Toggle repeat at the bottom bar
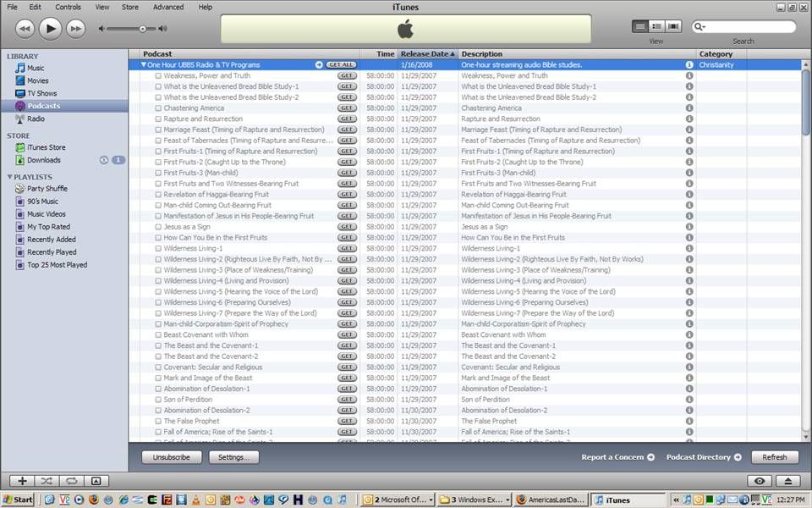Screen dimensions: 812x508 71,481
